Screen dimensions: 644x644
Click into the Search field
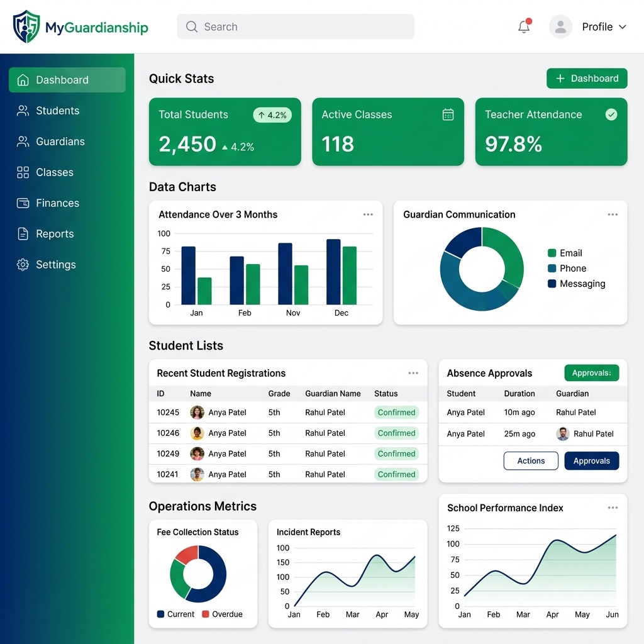point(296,26)
